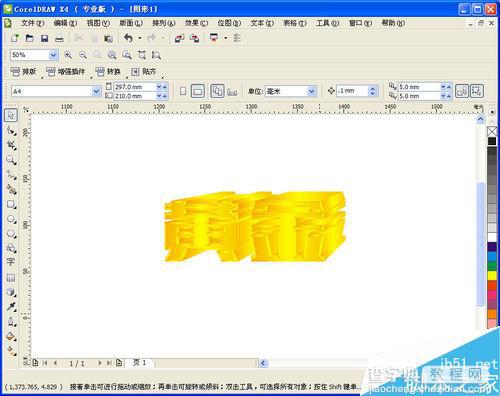Select the Fill bucket tool
This screenshot has width=500, height=396.
(11, 336)
